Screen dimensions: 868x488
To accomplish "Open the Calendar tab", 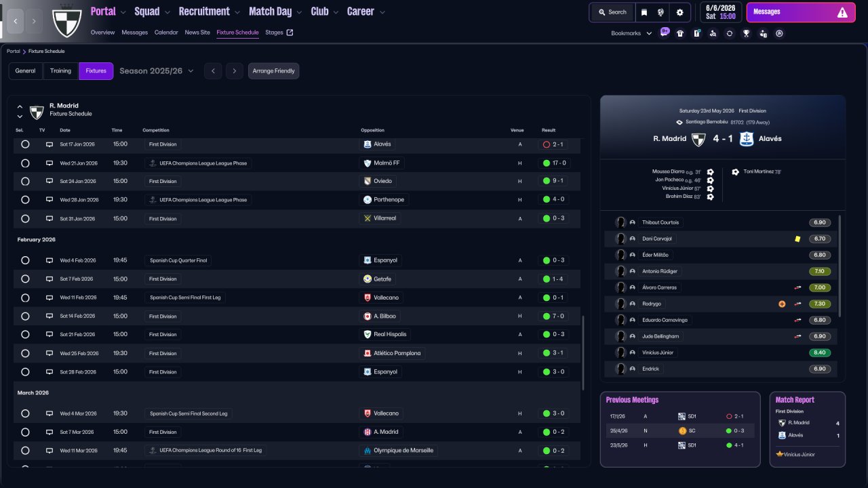I will (166, 33).
